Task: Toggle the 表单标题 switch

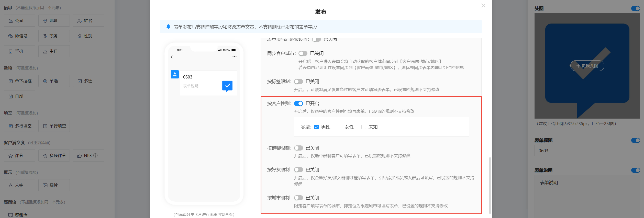Action: 636,140
